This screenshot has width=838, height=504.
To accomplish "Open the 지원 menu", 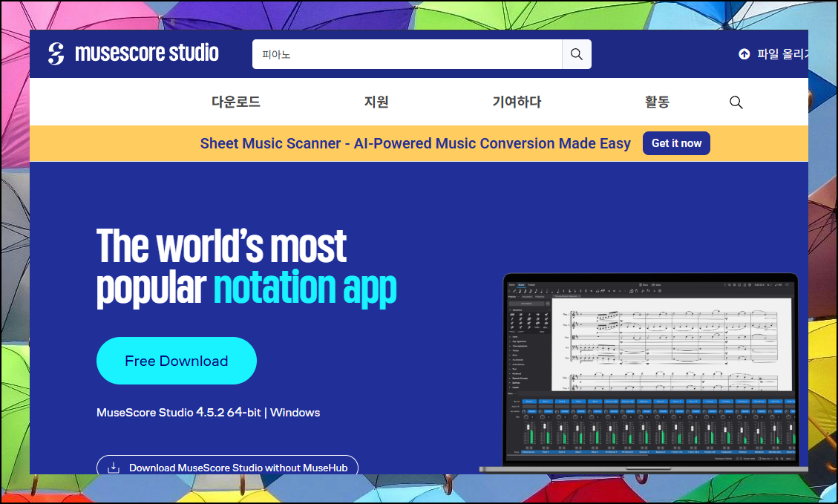I will [x=376, y=102].
